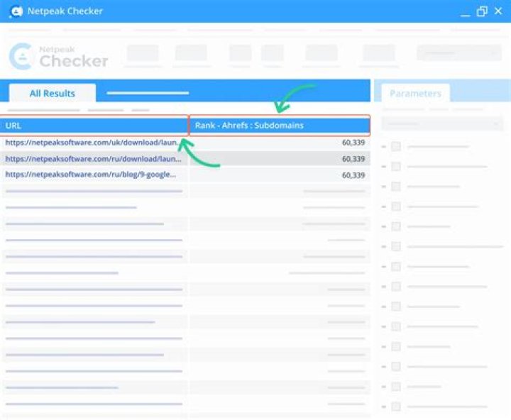This screenshot has width=511, height=420.
Task: Open the dropdown at toolbar's right end
Action: (x=458, y=53)
